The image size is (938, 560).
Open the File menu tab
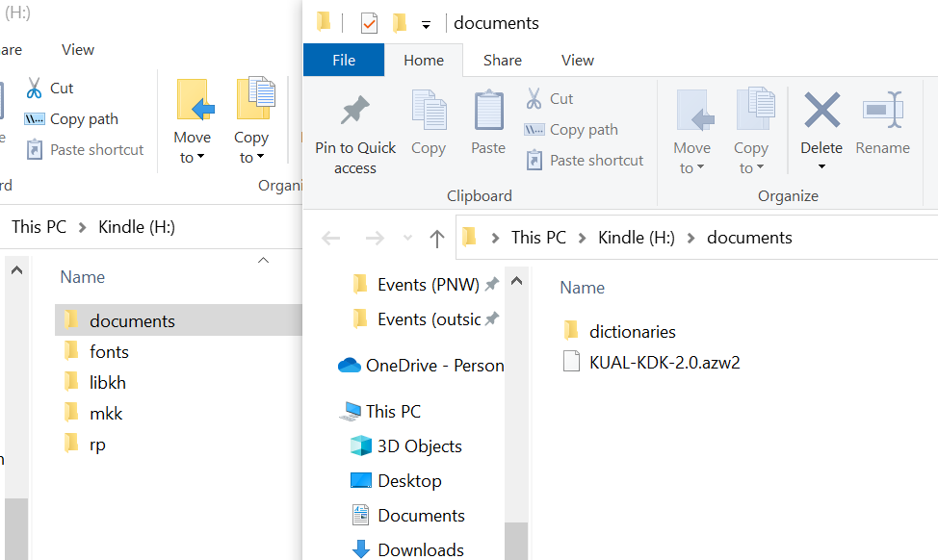pos(344,60)
